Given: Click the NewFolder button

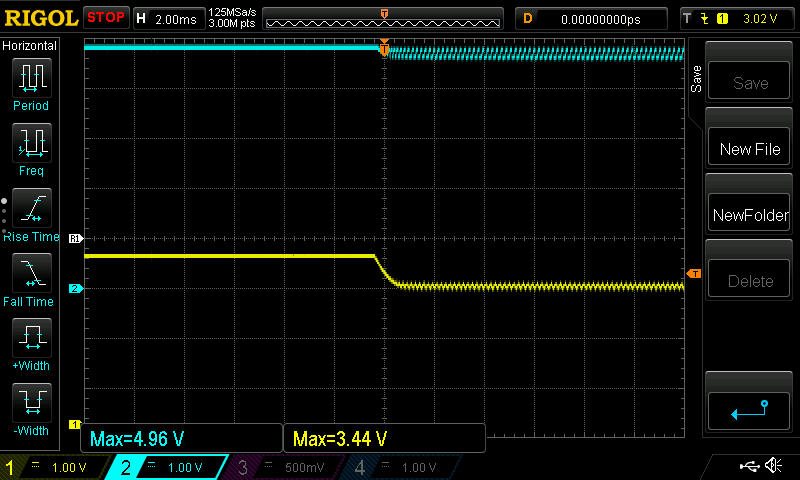Looking at the screenshot, I should [x=749, y=214].
